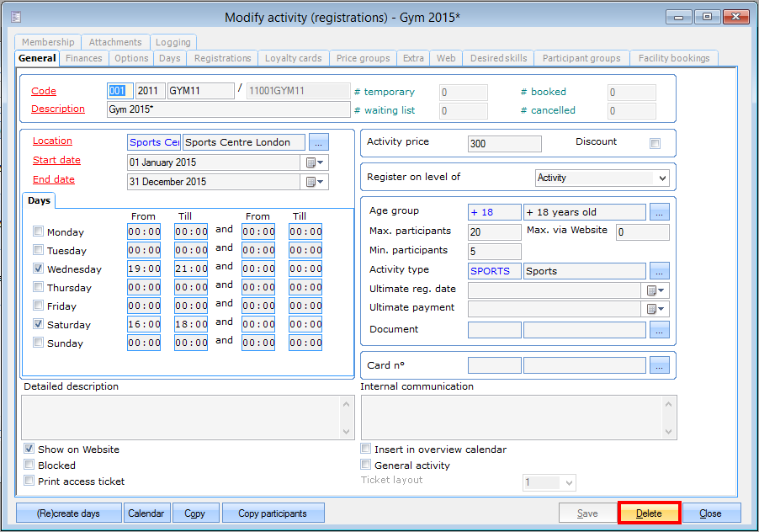Click the Card n° browse button

(660, 364)
